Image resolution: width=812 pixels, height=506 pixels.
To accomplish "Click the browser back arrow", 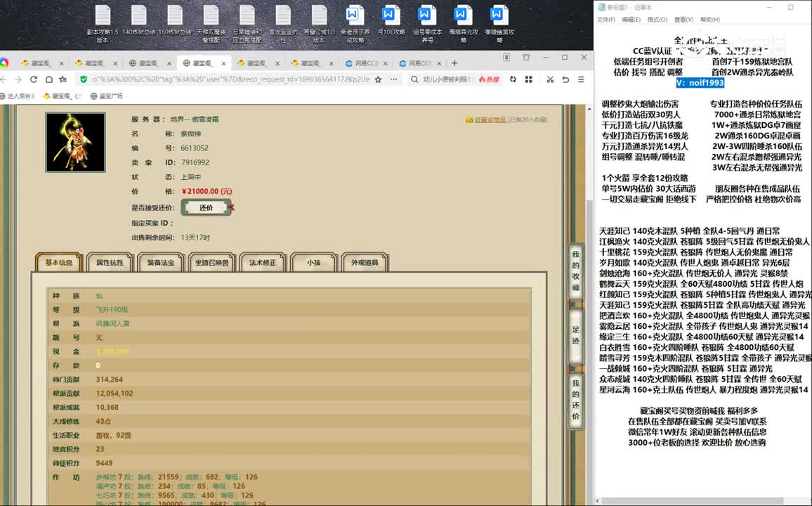I will tap(4, 79).
